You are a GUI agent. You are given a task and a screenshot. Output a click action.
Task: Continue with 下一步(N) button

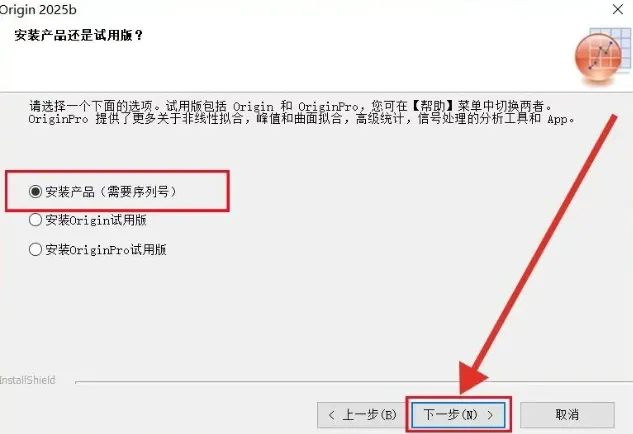(459, 415)
